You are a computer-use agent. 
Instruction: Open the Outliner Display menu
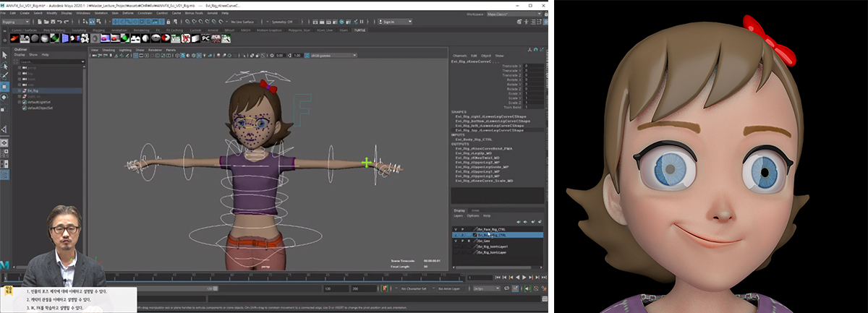tap(20, 55)
